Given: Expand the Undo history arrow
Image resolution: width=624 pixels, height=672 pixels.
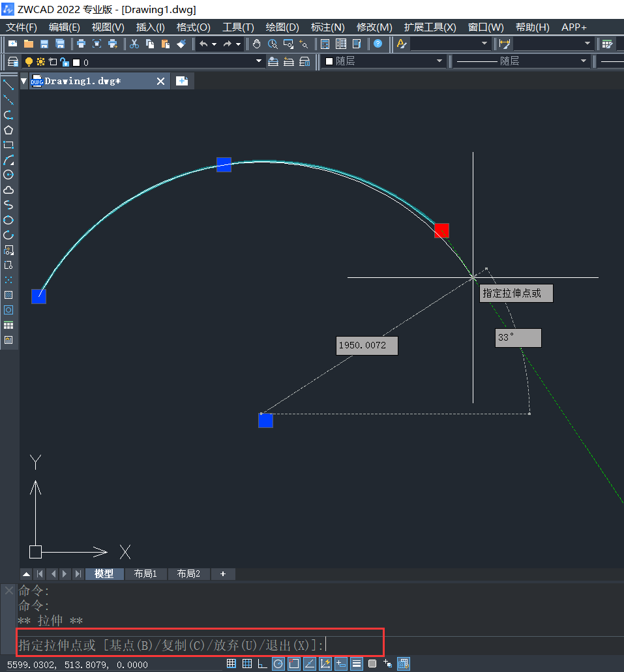Looking at the screenshot, I should click(x=214, y=44).
